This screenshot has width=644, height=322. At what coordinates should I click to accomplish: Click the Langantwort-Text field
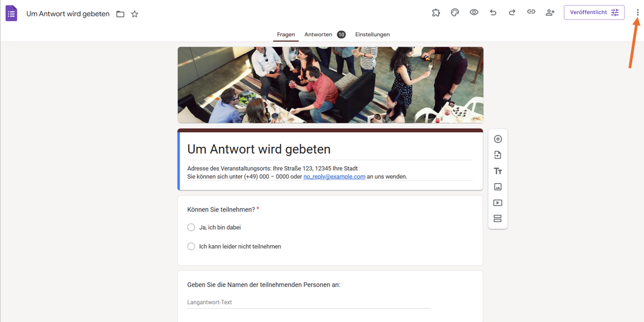click(308, 303)
